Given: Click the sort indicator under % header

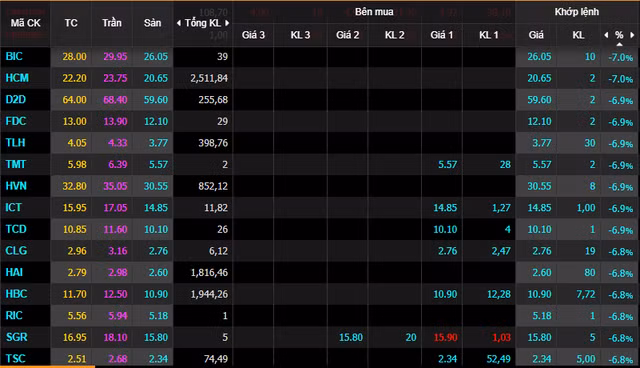Looking at the screenshot, I should pyautogui.click(x=619, y=44).
